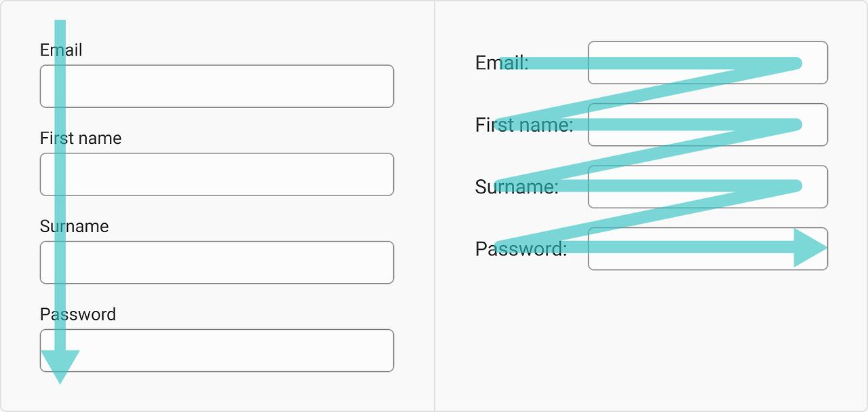Click the vertical divider between the two forms

click(x=435, y=206)
